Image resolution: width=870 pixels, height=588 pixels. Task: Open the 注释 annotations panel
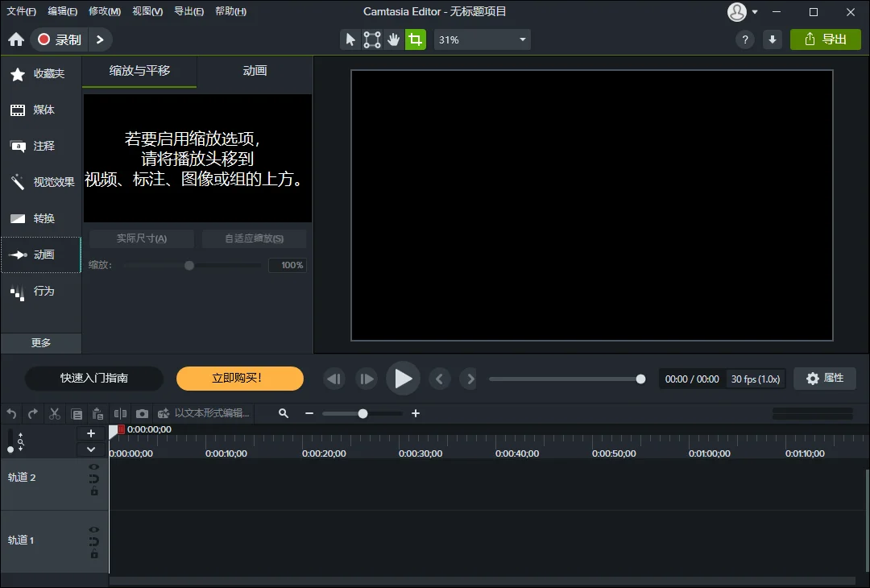tap(41, 146)
